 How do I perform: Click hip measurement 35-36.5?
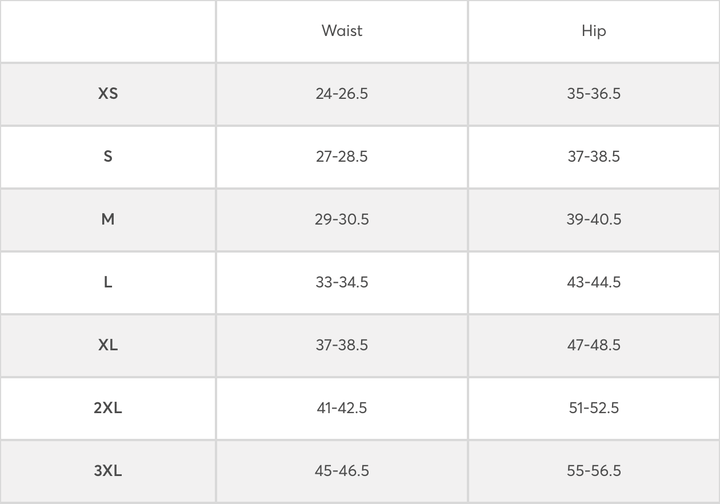tap(593, 94)
